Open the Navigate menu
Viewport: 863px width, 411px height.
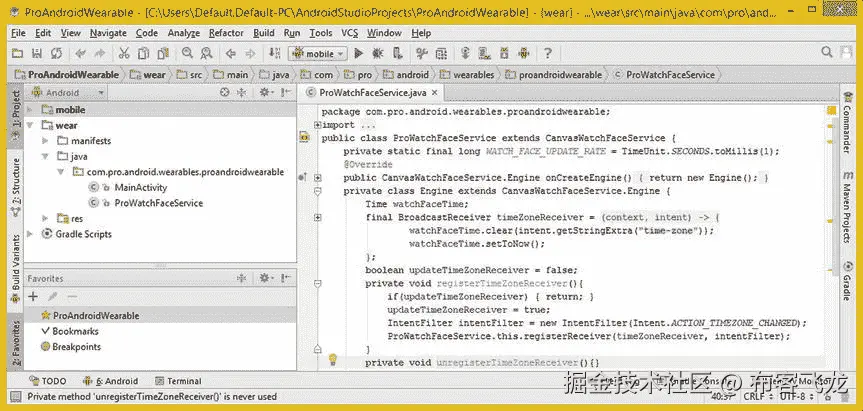point(108,33)
